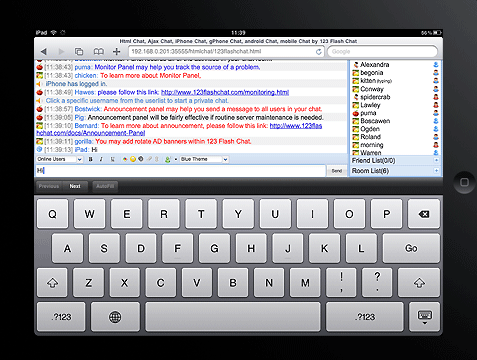
Task: Tap the iPad home button
Action: 464,182
